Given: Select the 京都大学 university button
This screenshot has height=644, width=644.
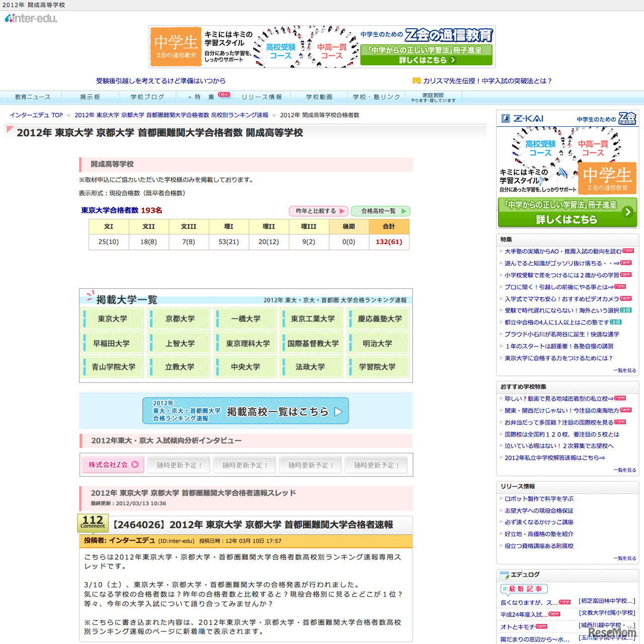Looking at the screenshot, I should (x=179, y=319).
